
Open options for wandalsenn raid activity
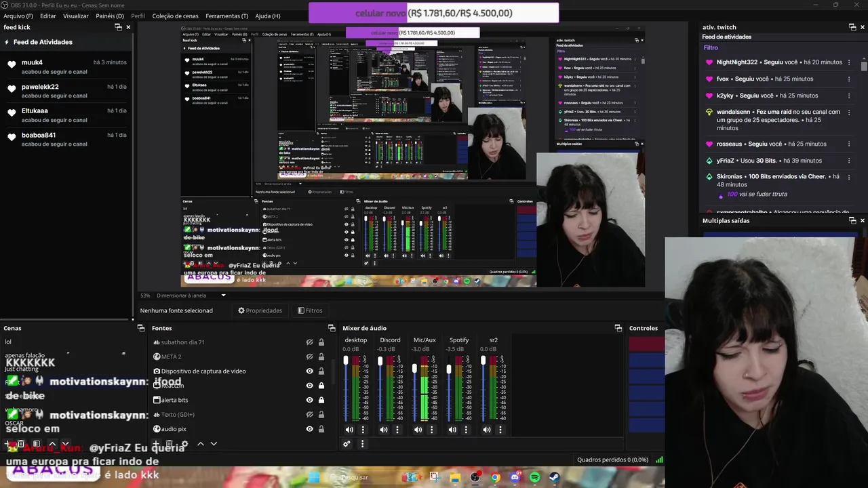pyautogui.click(x=849, y=113)
